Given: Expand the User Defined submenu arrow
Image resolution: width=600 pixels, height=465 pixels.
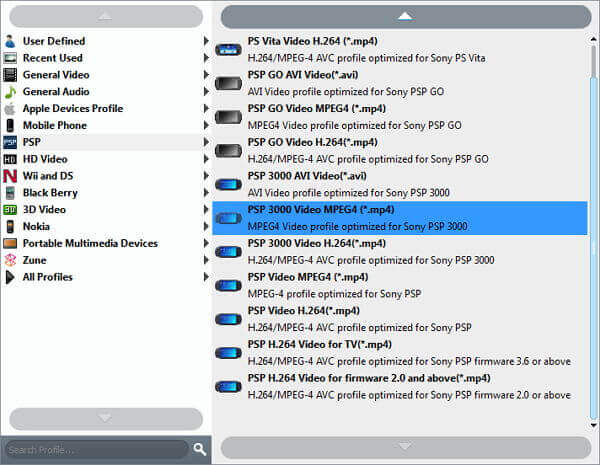Looking at the screenshot, I should point(206,41).
